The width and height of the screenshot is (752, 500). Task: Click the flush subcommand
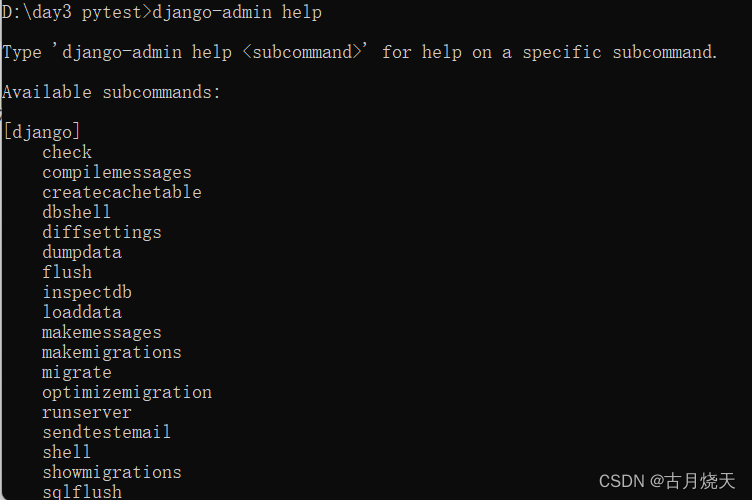(67, 272)
